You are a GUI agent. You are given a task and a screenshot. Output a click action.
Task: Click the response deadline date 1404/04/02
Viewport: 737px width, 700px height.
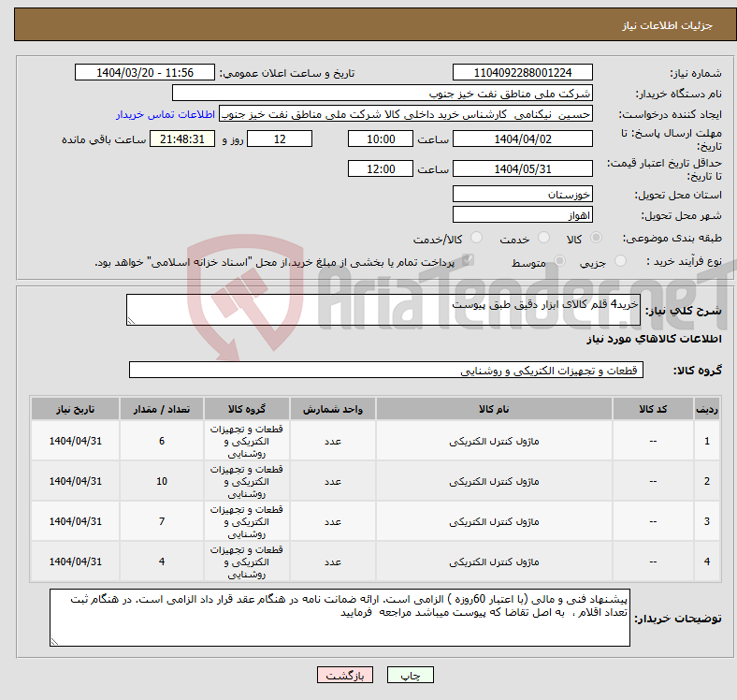point(523,139)
